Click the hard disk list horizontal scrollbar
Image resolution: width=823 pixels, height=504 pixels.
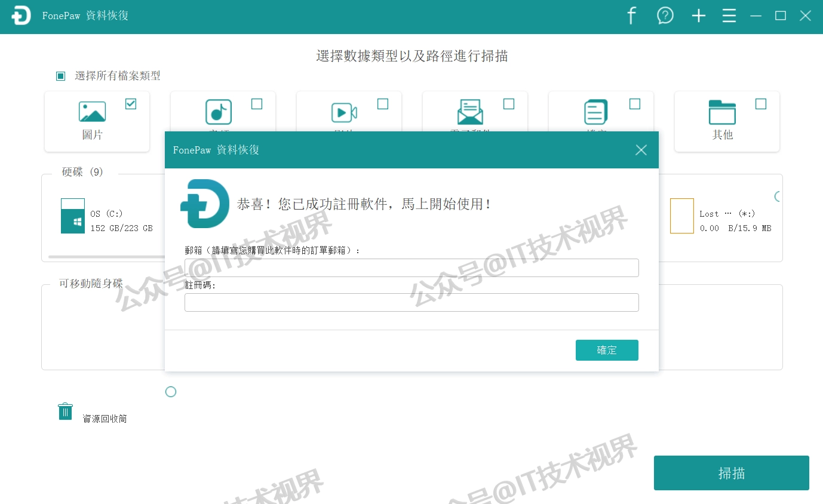(106, 257)
